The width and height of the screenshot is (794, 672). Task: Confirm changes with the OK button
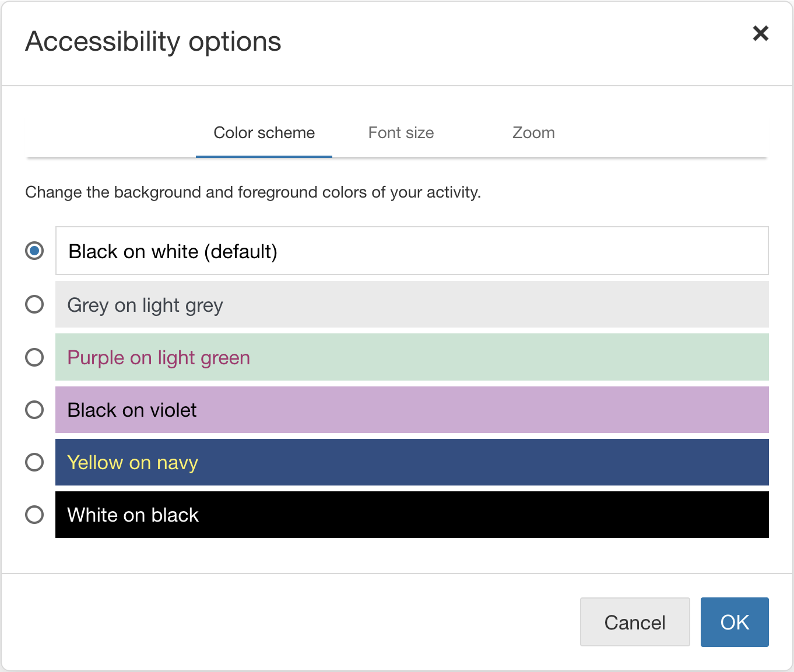coord(735,622)
